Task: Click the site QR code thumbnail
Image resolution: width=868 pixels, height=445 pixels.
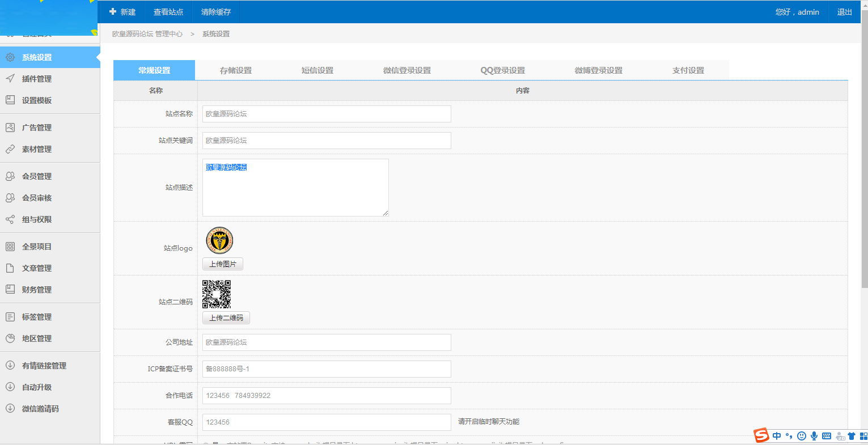Action: coord(217,294)
